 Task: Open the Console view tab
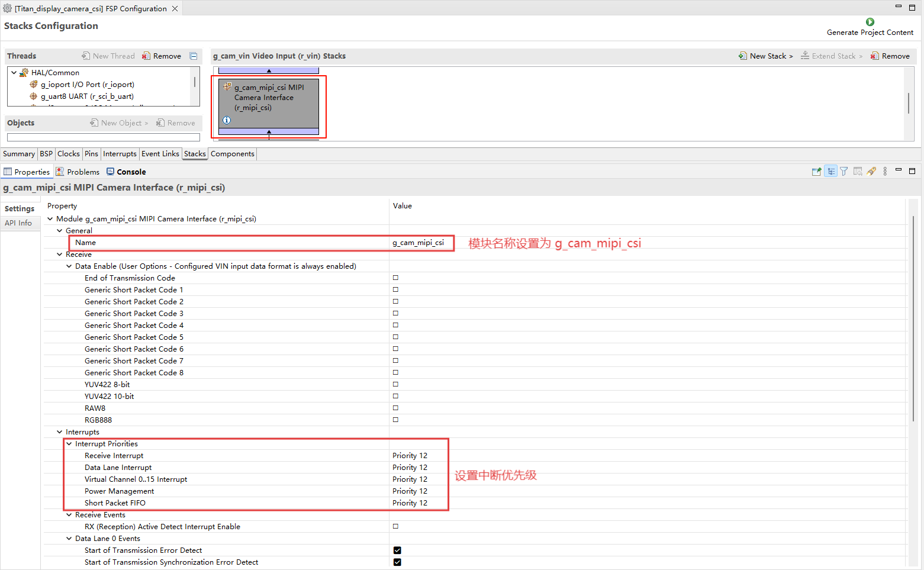pos(126,172)
